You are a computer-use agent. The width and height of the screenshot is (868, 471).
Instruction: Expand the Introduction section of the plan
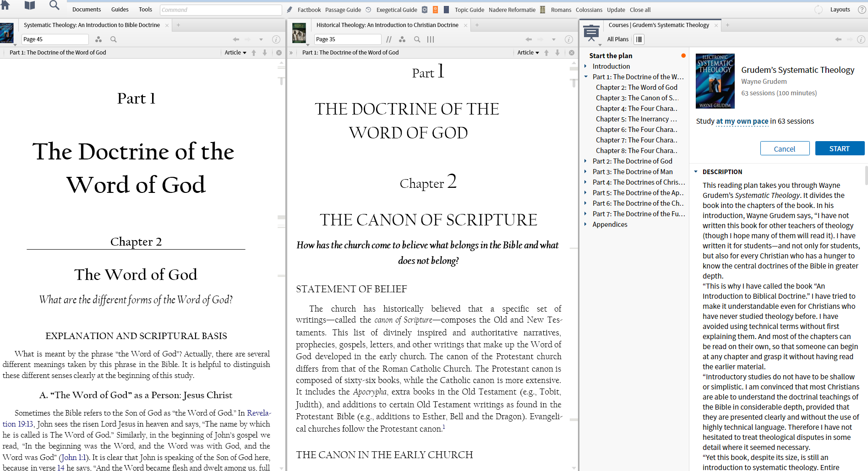pyautogui.click(x=585, y=66)
